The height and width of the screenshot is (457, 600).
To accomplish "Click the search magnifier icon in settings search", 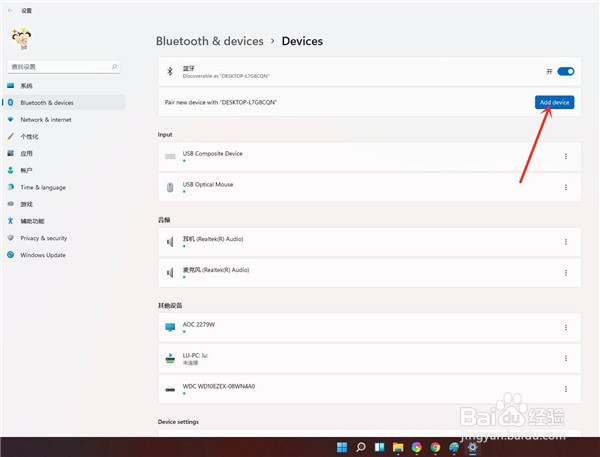I will (114, 67).
